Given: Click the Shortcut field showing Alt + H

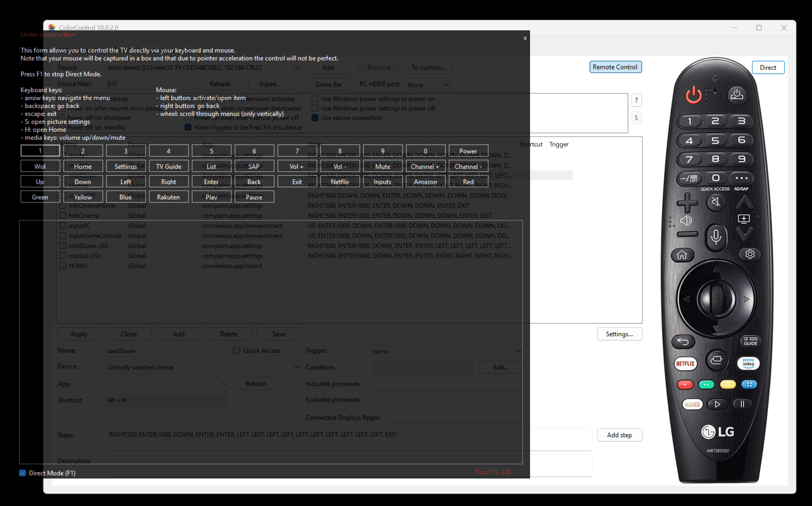Looking at the screenshot, I should coord(167,400).
